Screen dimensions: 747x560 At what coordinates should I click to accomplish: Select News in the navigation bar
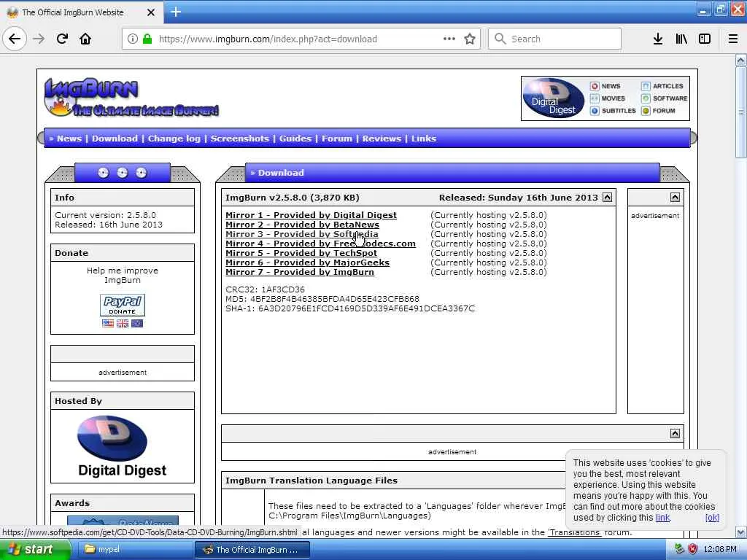(69, 139)
